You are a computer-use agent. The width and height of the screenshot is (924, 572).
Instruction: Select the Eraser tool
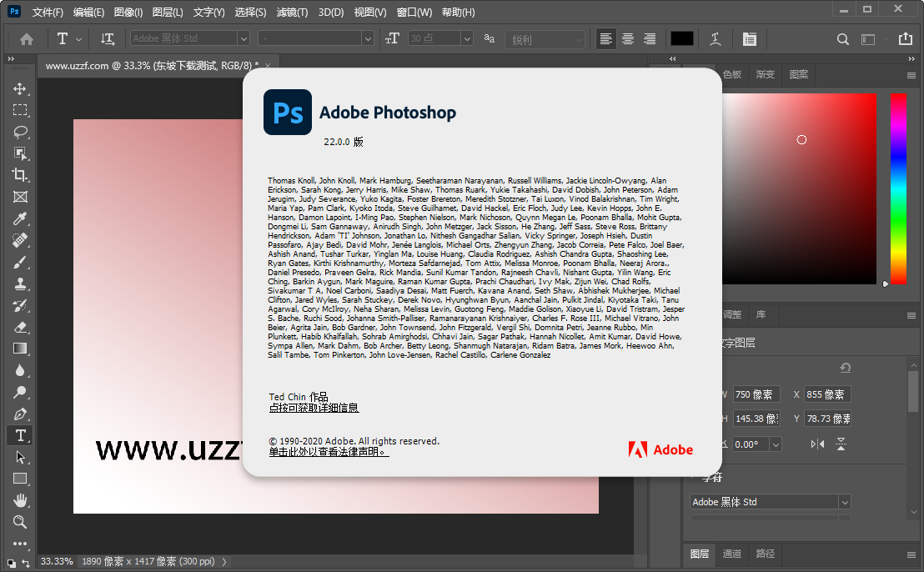tap(20, 327)
